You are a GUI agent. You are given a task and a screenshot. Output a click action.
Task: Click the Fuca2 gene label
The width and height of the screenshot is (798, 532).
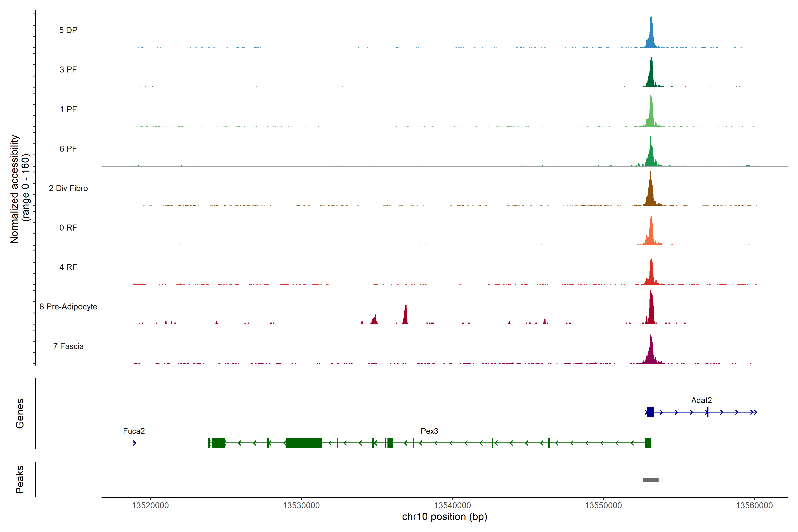(x=134, y=431)
